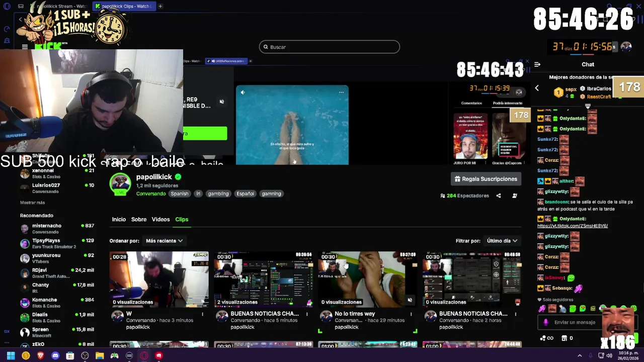The height and width of the screenshot is (362, 644).
Task: Open Microsoft Store from the taskbar
Action: (70, 355)
